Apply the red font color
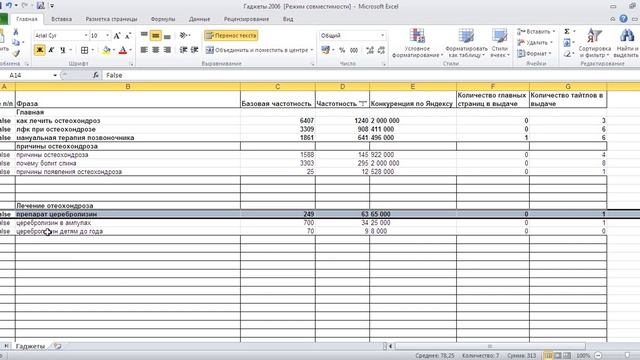This screenshot has width=640, height=360. point(123,50)
